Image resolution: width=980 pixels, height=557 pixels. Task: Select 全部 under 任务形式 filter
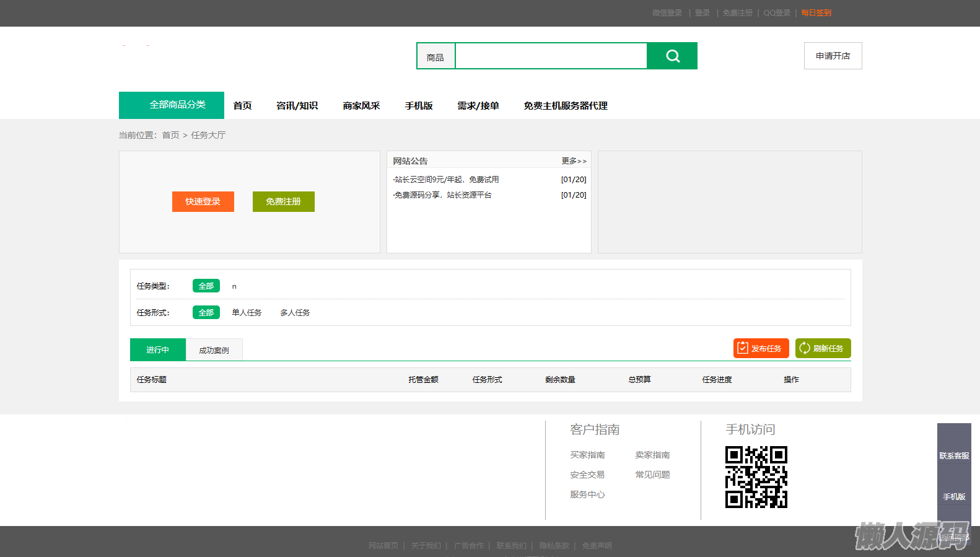click(x=206, y=313)
